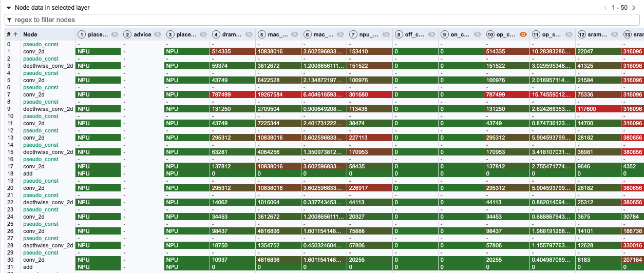Click the column 2 advice header label

click(142, 34)
